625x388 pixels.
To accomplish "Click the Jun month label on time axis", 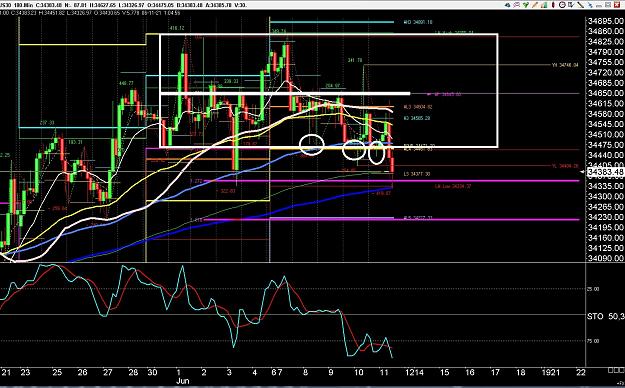I will tap(182, 380).
